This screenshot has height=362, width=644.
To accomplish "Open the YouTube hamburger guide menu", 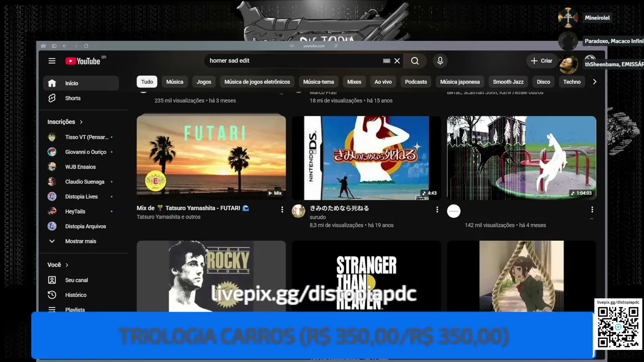I will pyautogui.click(x=52, y=61).
